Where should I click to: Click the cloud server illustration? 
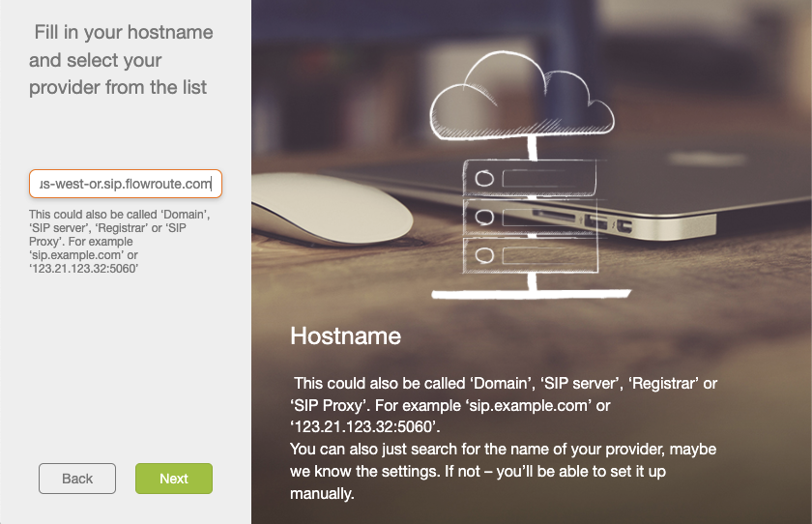coord(530,175)
